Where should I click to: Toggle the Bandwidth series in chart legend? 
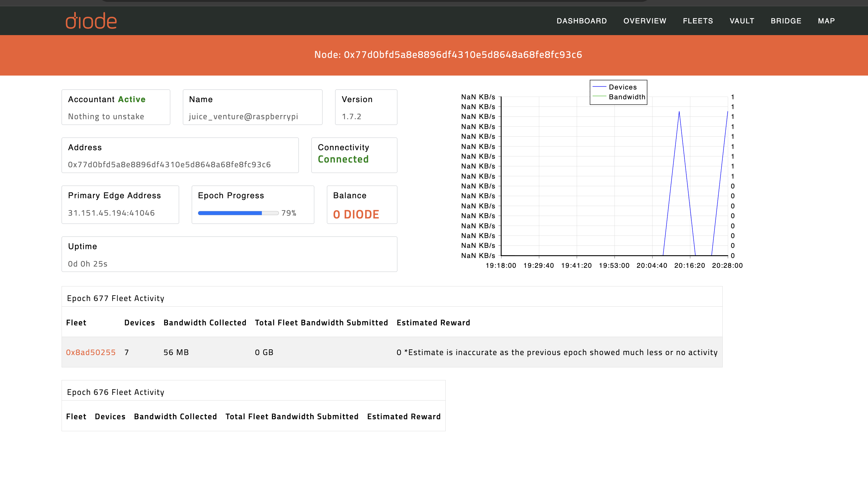coord(626,97)
